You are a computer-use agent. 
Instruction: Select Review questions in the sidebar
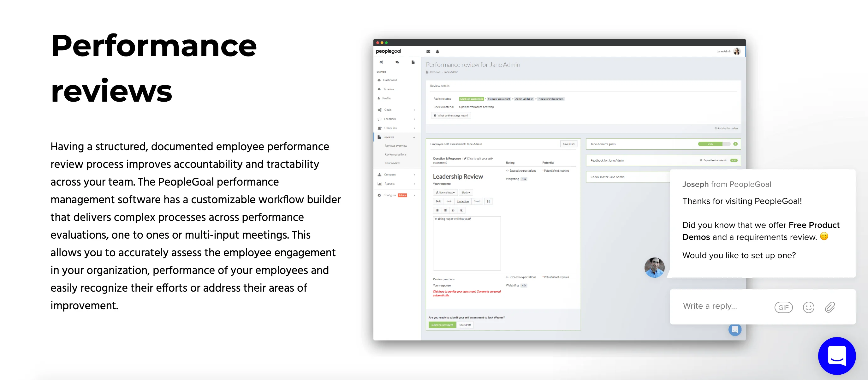(395, 154)
